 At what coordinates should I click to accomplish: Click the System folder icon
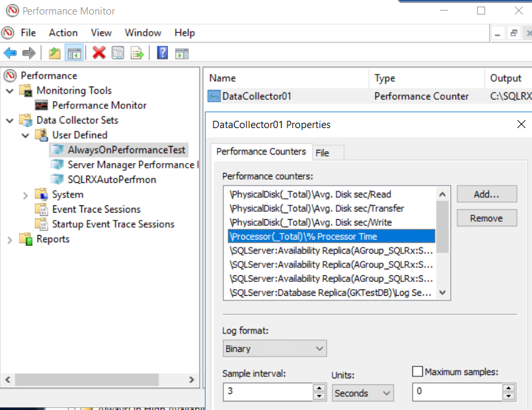tap(42, 194)
